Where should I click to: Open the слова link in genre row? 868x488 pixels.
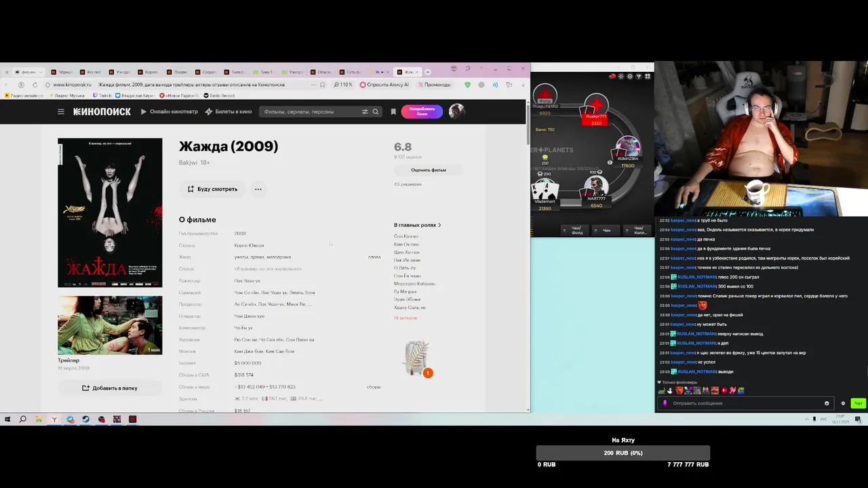(374, 258)
